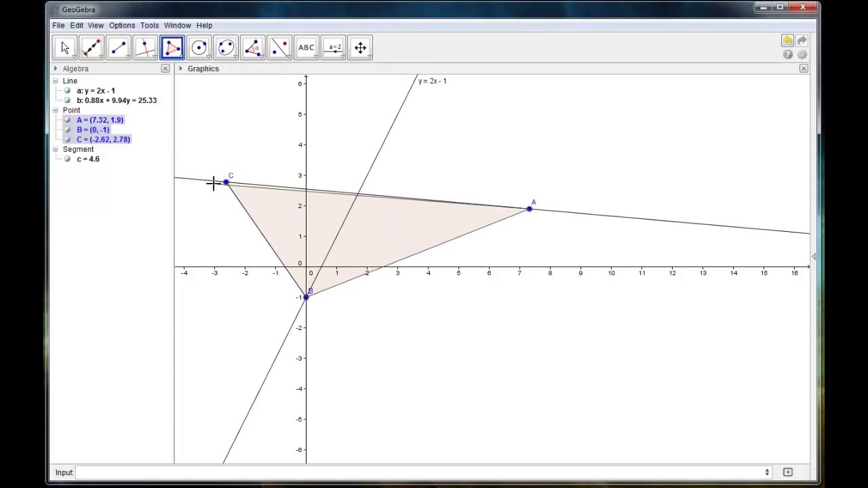Select entry a: y = 2x - 1
The width and height of the screenshot is (868, 488).
(96, 91)
